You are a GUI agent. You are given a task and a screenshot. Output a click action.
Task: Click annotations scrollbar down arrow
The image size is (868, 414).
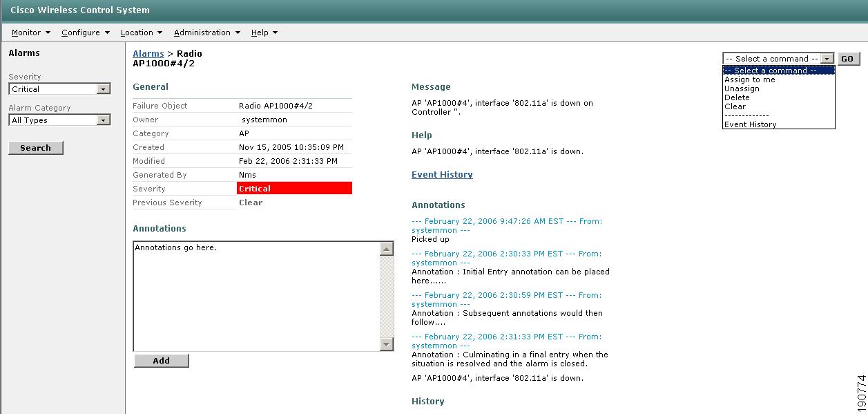point(387,344)
